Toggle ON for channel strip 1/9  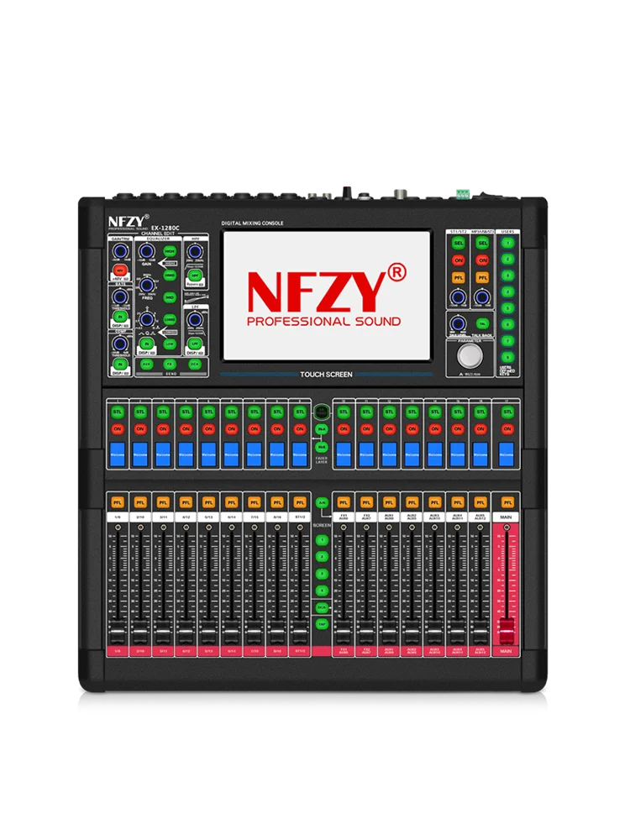118,429
